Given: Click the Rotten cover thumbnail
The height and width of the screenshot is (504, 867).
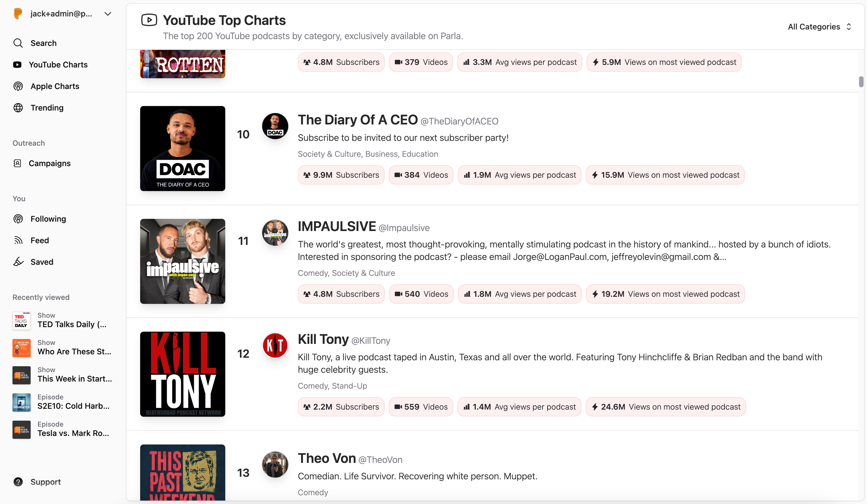Looking at the screenshot, I should [183, 64].
